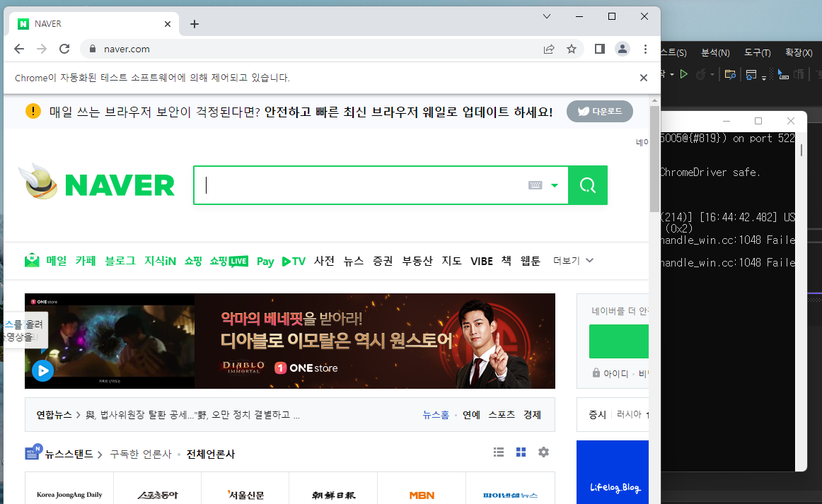Open Naver TV link with play icon
Image resolution: width=822 pixels, height=504 pixels.
pyautogui.click(x=294, y=261)
